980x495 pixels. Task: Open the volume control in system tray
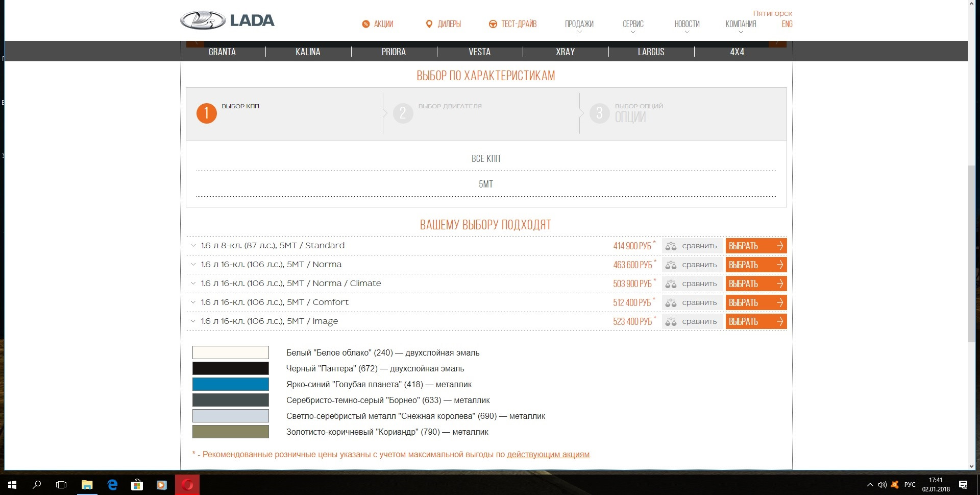point(882,485)
